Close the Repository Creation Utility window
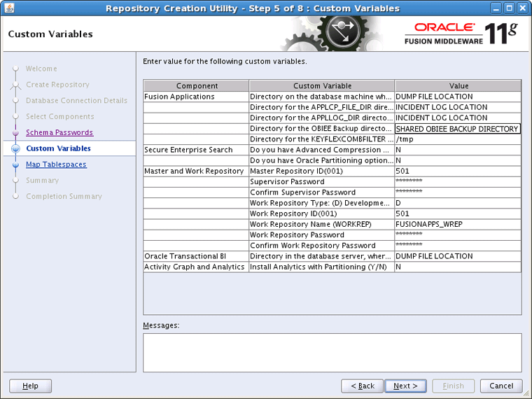The image size is (532, 399). coord(523,8)
